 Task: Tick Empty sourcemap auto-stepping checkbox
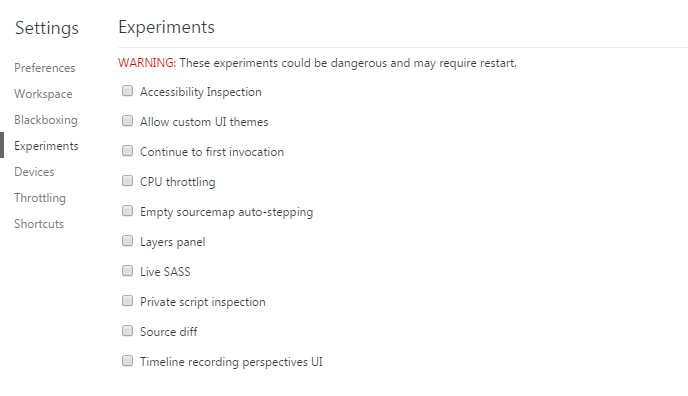tap(127, 211)
